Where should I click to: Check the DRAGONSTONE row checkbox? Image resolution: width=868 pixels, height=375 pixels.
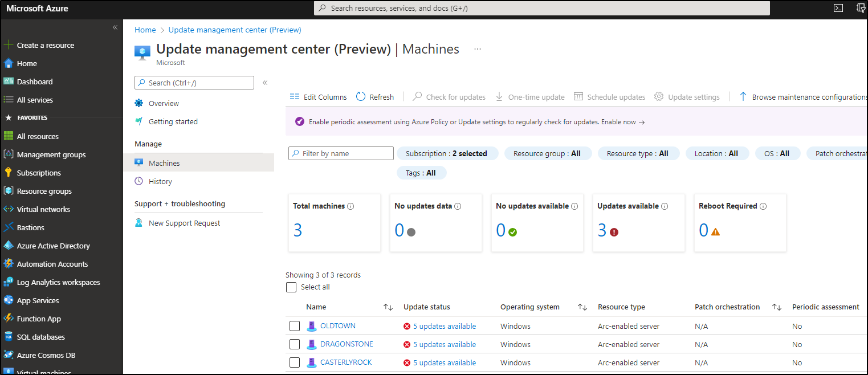[295, 344]
